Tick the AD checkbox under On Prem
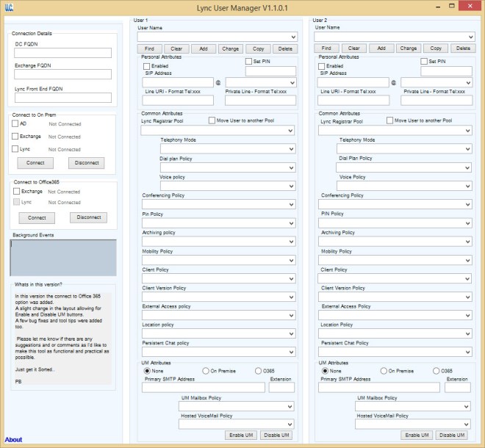The height and width of the screenshot is (448, 485). click(x=15, y=124)
